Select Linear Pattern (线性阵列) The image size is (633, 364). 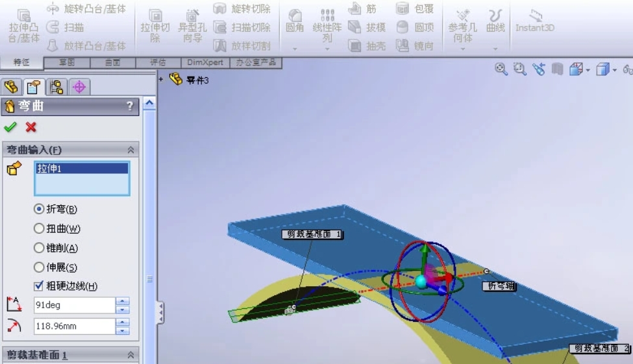click(327, 25)
